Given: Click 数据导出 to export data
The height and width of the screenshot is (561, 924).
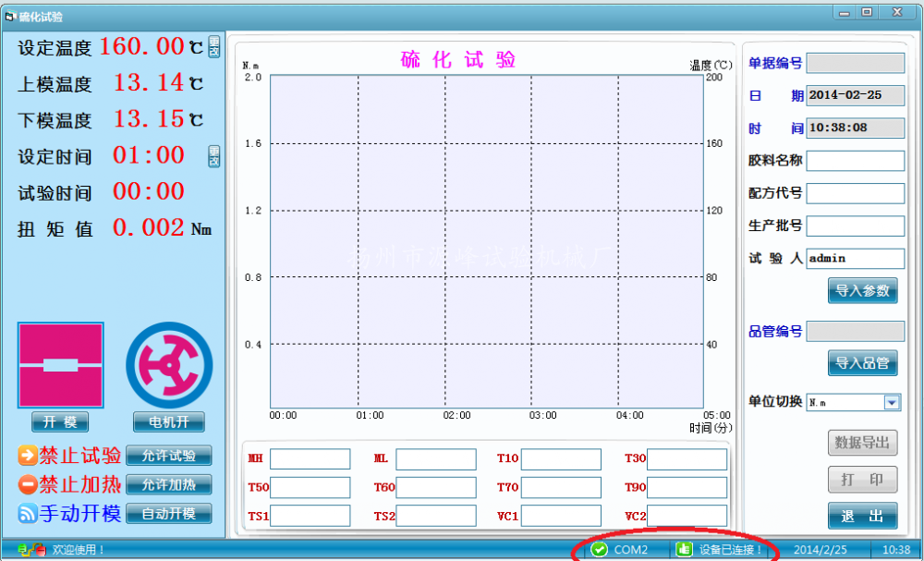Looking at the screenshot, I should [861, 443].
